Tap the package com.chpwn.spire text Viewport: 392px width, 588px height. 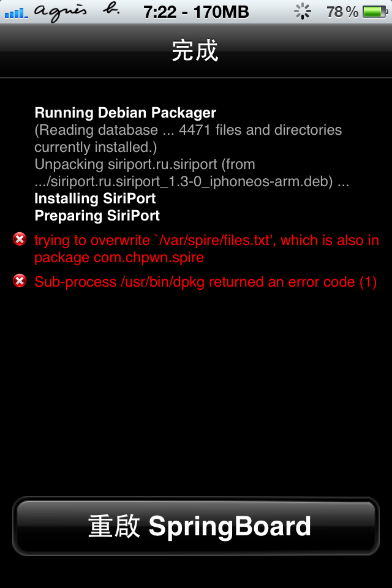point(119,257)
